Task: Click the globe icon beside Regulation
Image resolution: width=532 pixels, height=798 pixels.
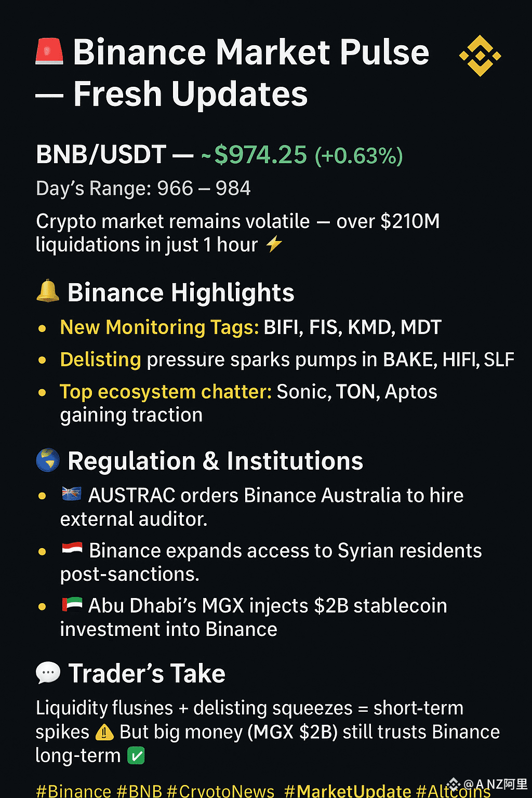Action: (48, 460)
